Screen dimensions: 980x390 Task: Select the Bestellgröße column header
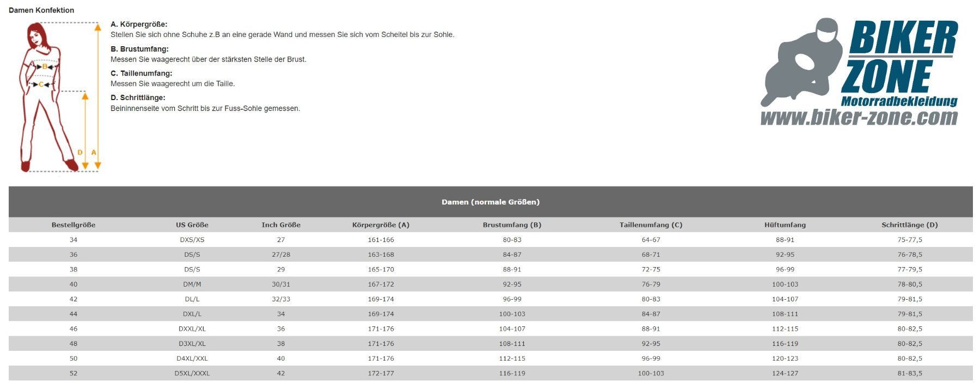click(73, 225)
